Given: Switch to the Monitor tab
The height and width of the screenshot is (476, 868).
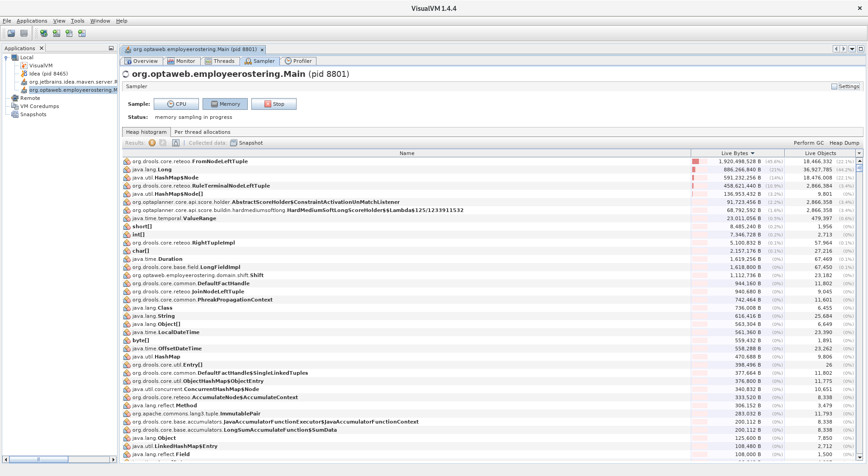Looking at the screenshot, I should click(x=181, y=61).
